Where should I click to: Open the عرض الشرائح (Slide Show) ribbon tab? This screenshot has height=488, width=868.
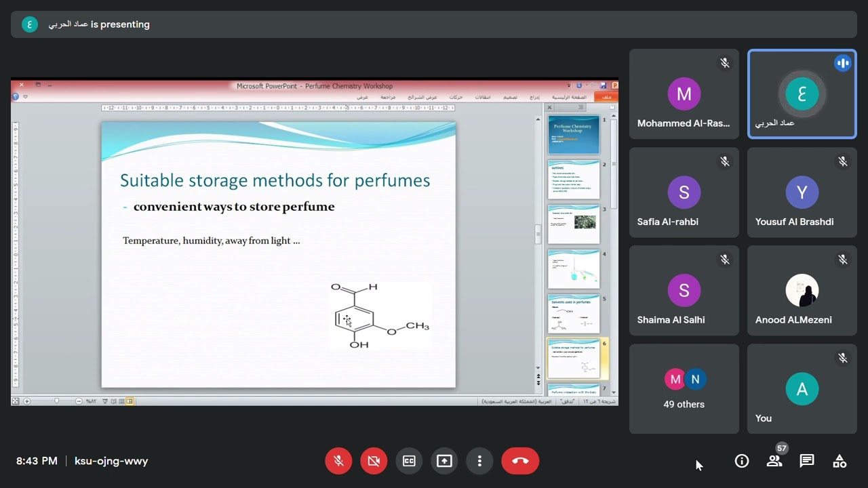[422, 98]
